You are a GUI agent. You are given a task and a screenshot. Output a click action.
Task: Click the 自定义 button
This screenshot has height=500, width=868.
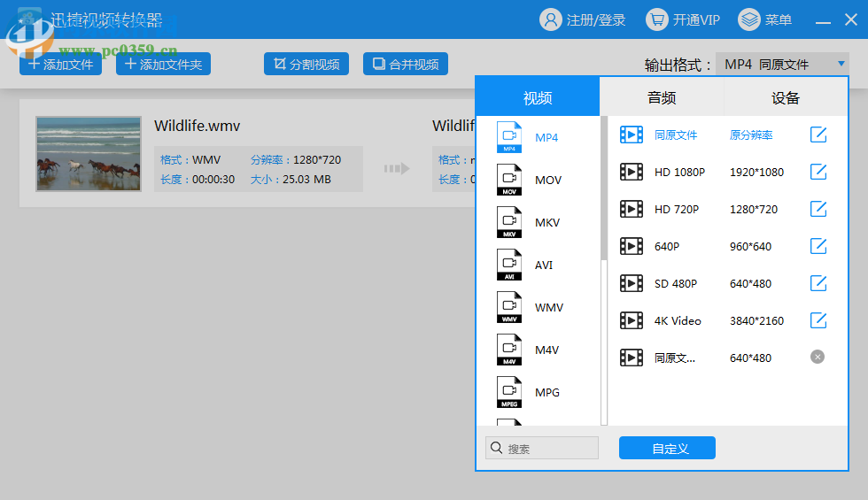point(667,449)
